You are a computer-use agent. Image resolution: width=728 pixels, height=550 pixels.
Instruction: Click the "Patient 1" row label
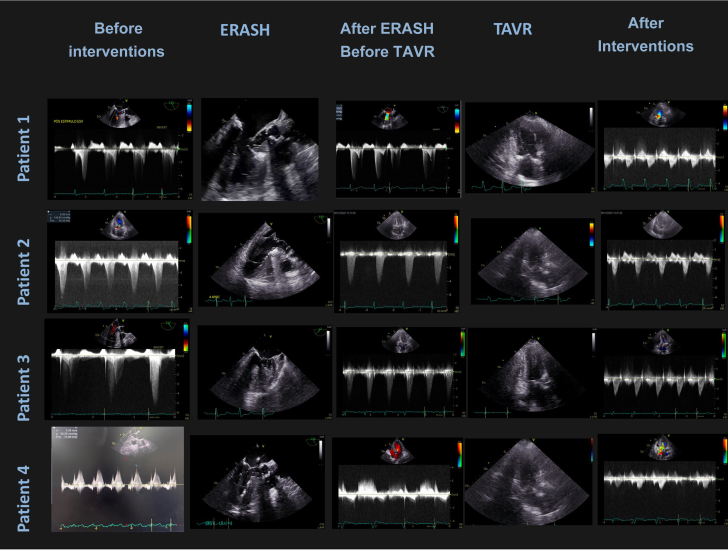coord(23,149)
